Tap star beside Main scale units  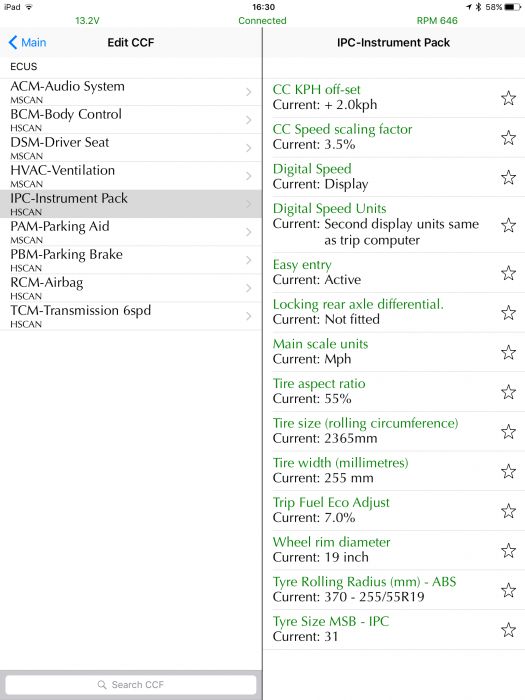click(x=508, y=352)
